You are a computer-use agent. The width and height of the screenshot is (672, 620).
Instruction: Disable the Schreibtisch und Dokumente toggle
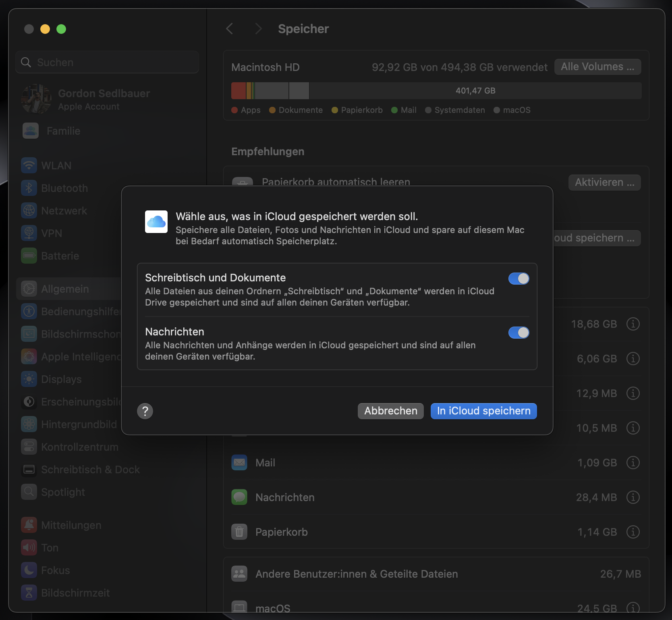tap(519, 279)
